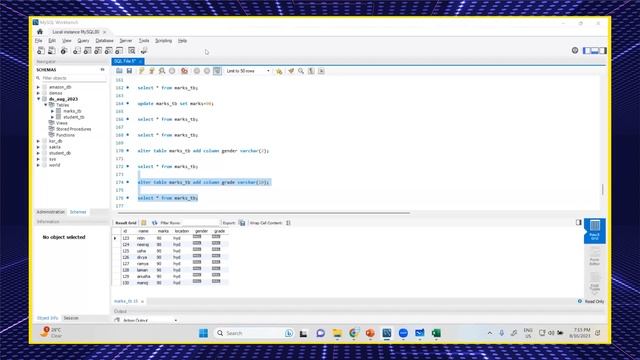Create a new function toolbar icon
Viewport: 640px width, 360px height.
coord(119,51)
